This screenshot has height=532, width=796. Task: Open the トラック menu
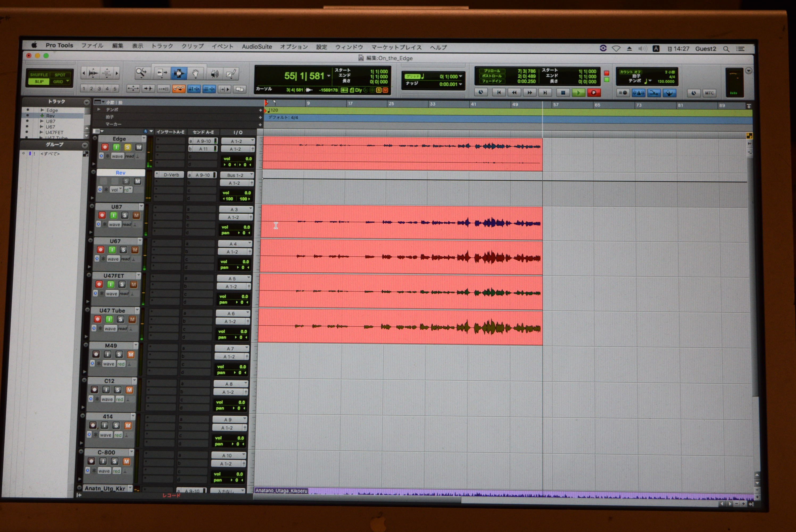(x=162, y=46)
